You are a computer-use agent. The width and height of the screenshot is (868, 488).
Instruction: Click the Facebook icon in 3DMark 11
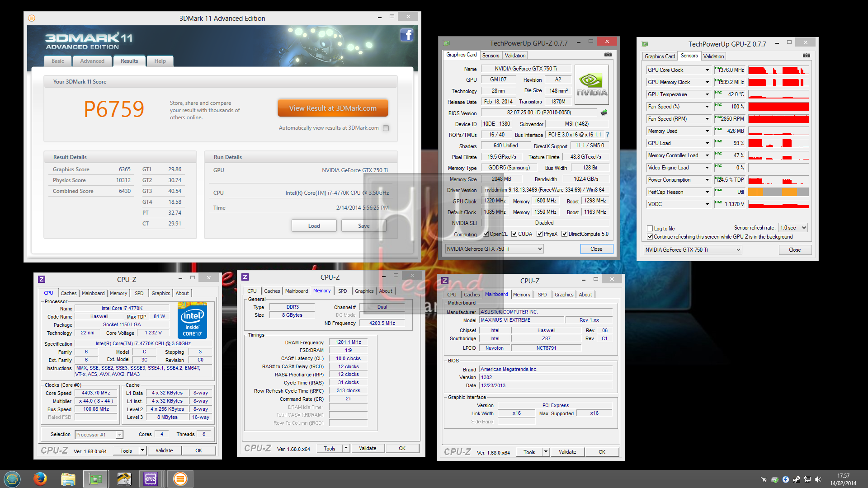tap(407, 35)
